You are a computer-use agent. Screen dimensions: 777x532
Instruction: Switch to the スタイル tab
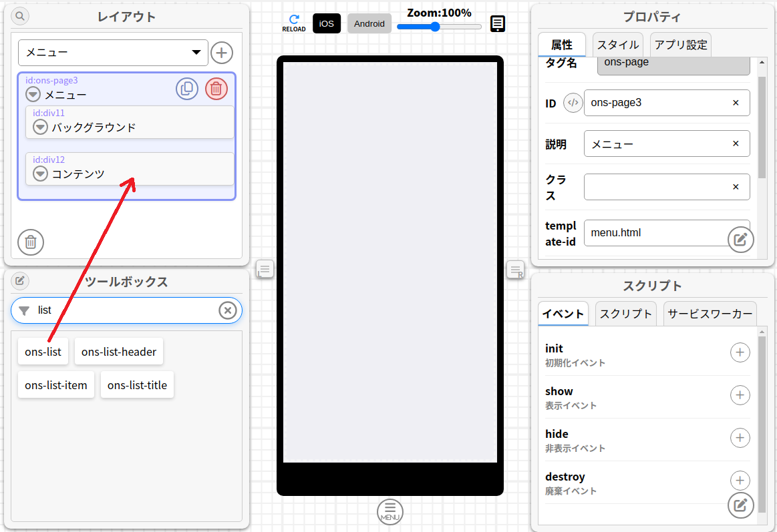[x=617, y=45]
